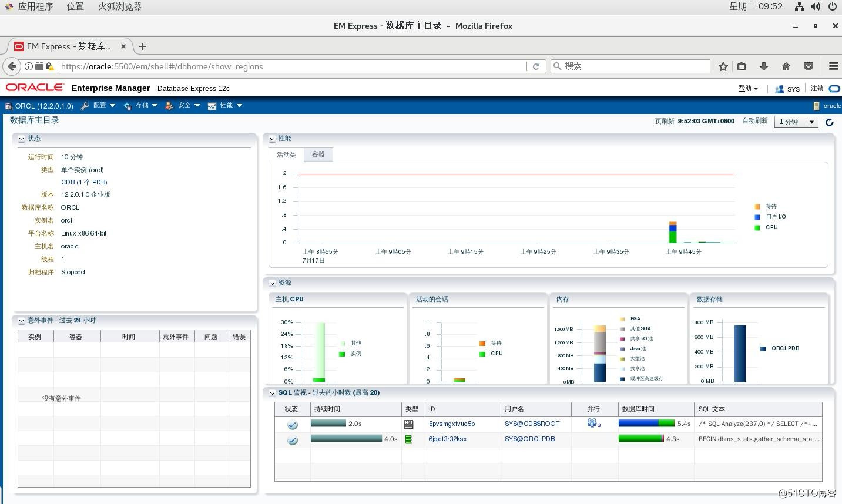The width and height of the screenshot is (842, 504).
Task: Click the page refresh icon beside 1分钟
Action: tap(830, 122)
